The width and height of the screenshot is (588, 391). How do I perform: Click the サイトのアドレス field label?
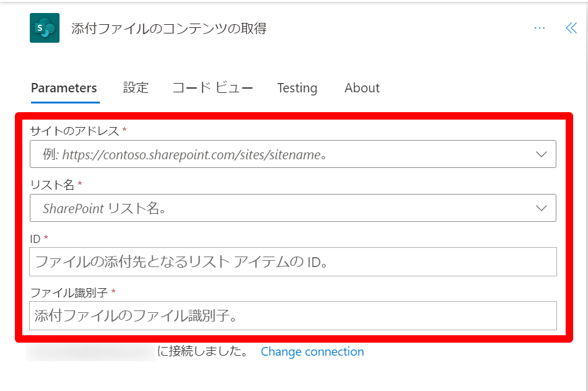tap(74, 131)
